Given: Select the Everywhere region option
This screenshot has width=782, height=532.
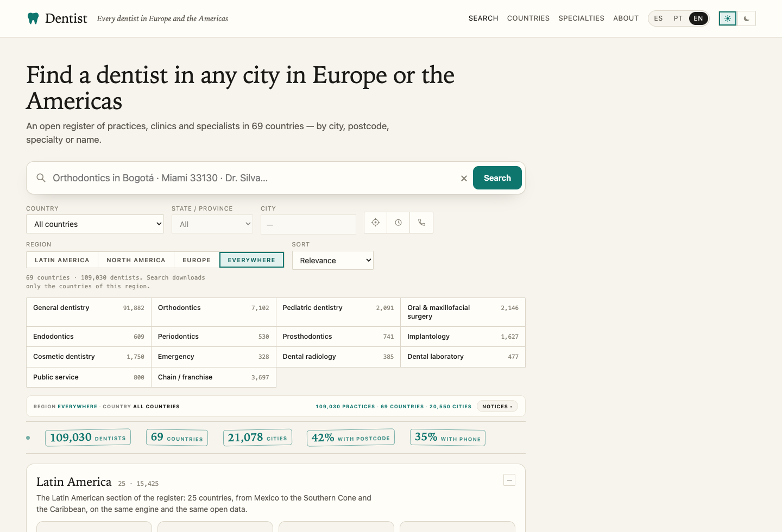Looking at the screenshot, I should click(x=251, y=260).
